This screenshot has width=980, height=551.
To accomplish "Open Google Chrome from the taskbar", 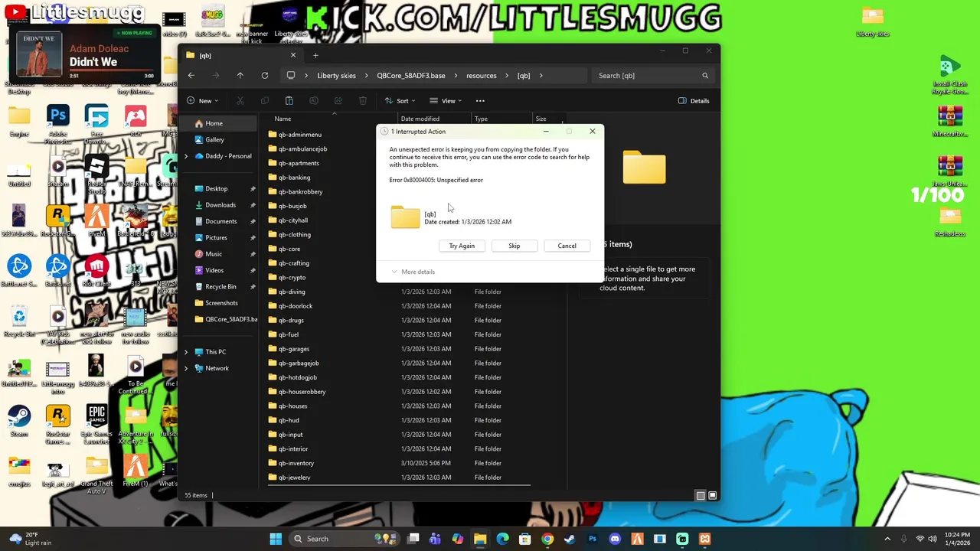I will 547,539.
